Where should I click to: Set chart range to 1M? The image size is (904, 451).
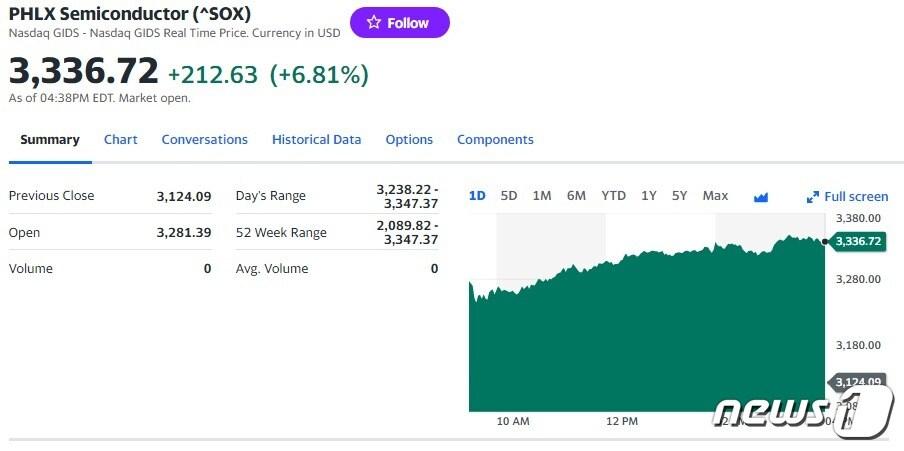pyautogui.click(x=542, y=196)
